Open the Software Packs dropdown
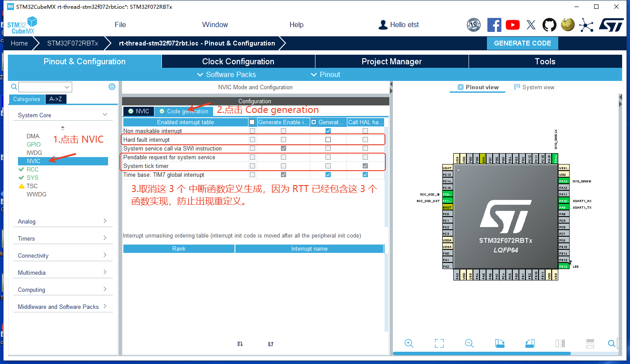Screen dimensions: 630x364 [x=227, y=74]
